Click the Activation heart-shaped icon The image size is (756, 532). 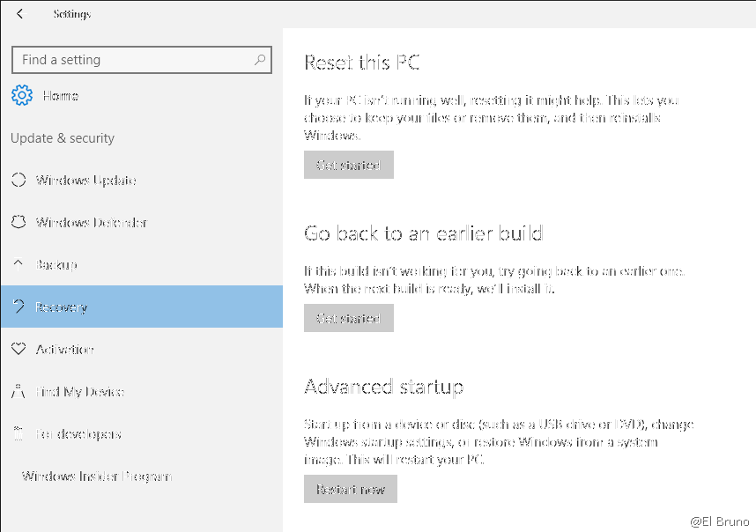point(18,350)
